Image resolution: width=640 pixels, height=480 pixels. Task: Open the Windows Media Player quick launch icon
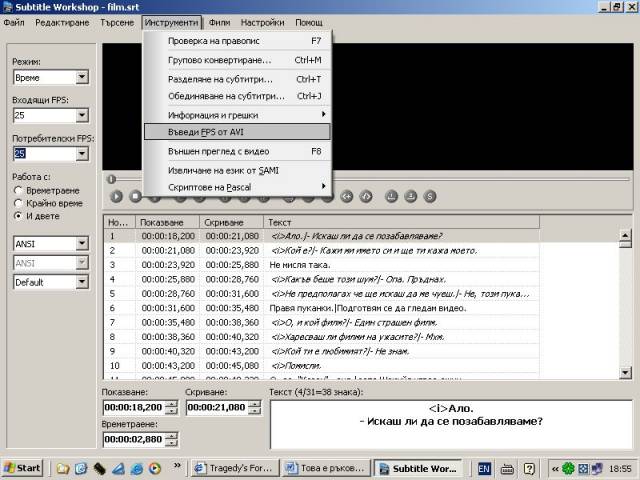[x=155, y=468]
